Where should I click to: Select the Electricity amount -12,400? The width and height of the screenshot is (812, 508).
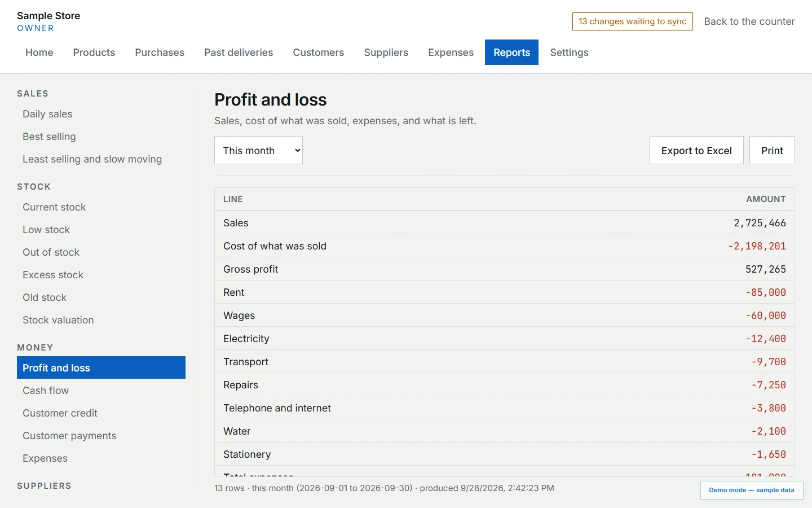tap(766, 339)
